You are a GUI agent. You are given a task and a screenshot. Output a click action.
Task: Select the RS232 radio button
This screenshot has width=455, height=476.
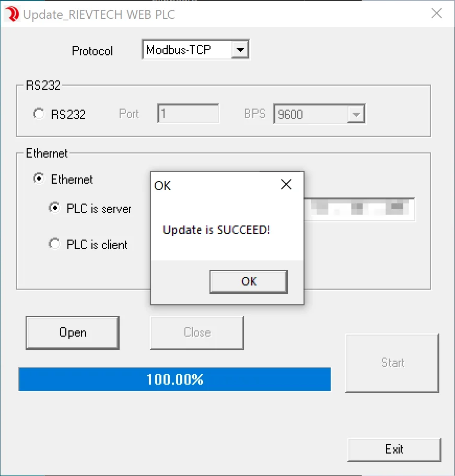pos(39,114)
